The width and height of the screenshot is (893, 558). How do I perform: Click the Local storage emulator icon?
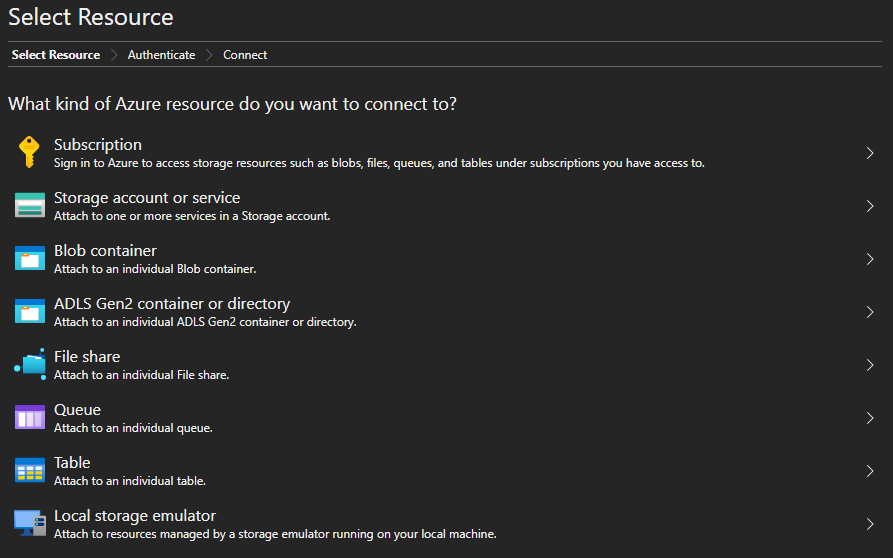click(30, 523)
